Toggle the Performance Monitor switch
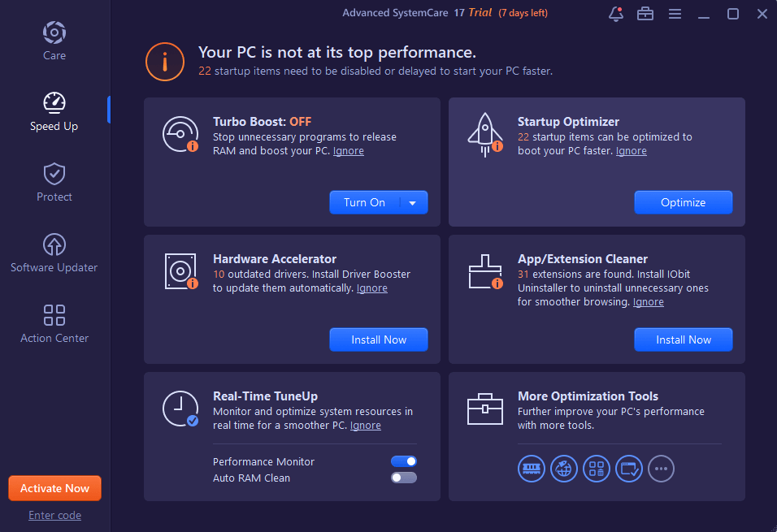Image resolution: width=777 pixels, height=532 pixels. (404, 461)
